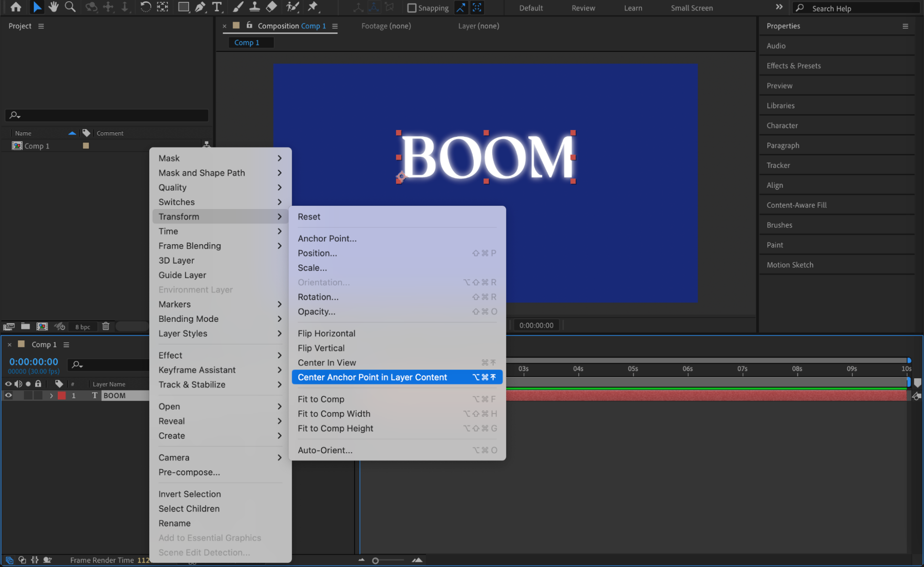Choose Flip Horizontal from Transform submenu
Screen dimensions: 924x567
pos(326,333)
